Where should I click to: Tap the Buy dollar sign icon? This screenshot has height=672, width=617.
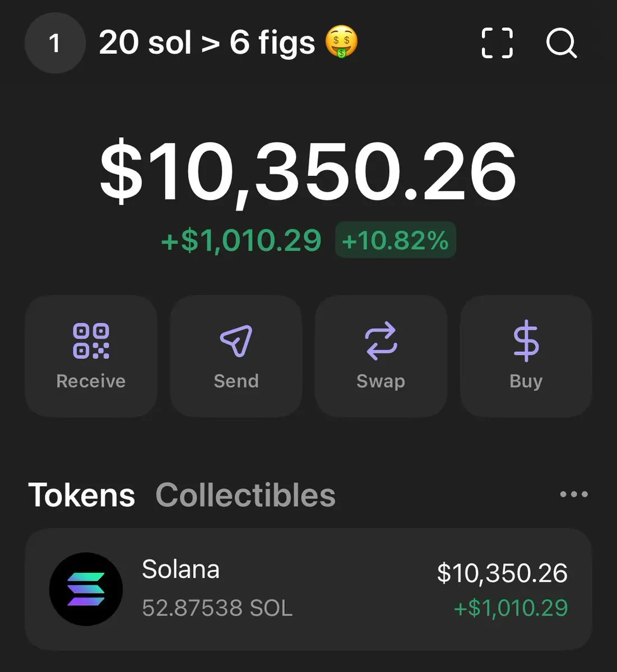[x=526, y=341]
